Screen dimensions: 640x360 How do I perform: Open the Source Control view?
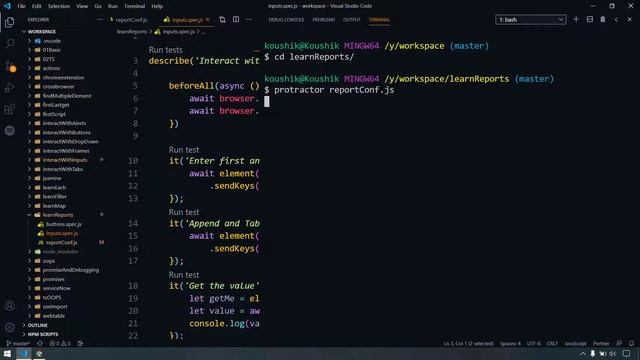tap(10, 65)
